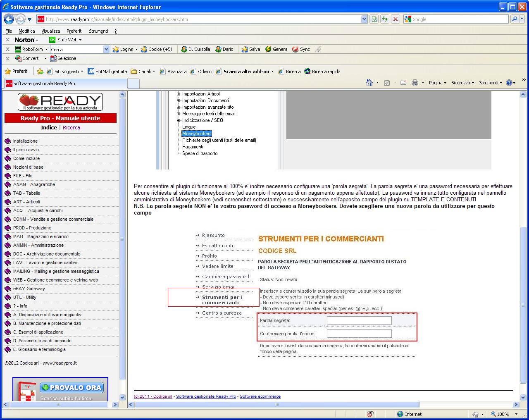The image size is (529, 420).
Task: Open the address bar history dropdown
Action: tap(364, 19)
